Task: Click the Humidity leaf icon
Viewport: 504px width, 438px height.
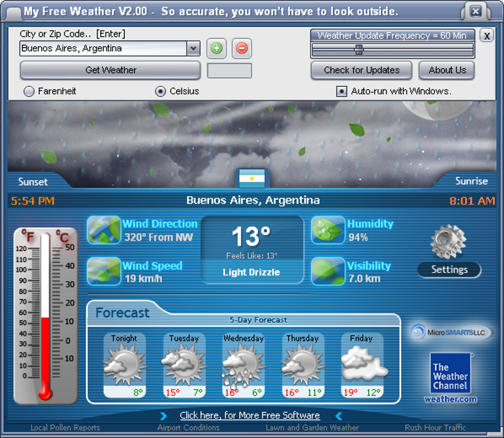Action: (328, 230)
